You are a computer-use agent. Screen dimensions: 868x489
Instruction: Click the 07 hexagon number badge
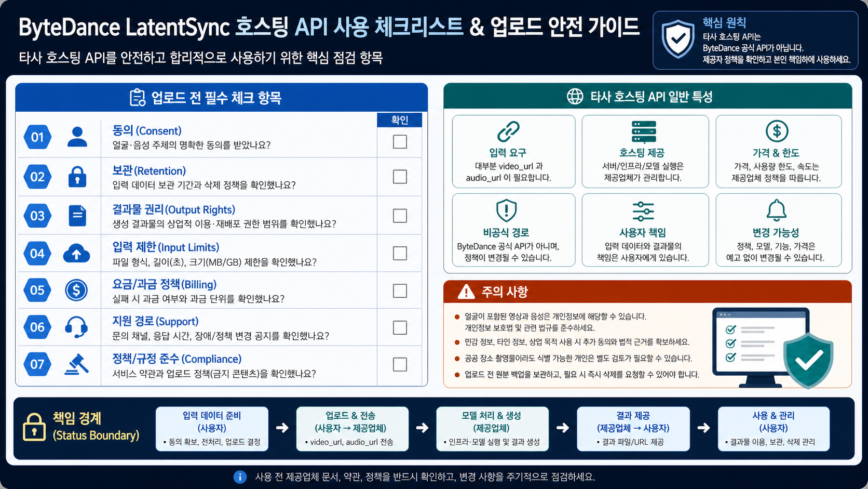tap(37, 364)
